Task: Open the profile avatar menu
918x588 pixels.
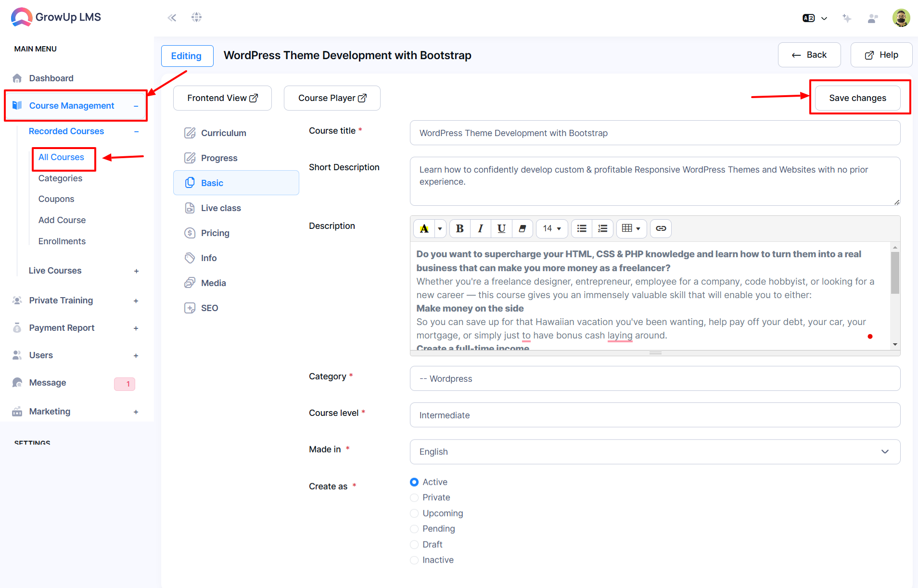Action: point(901,18)
